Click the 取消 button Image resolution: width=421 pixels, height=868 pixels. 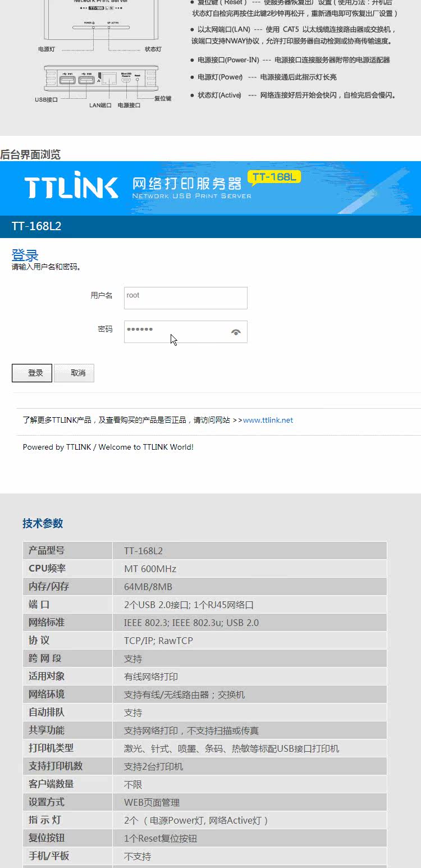tap(74, 373)
